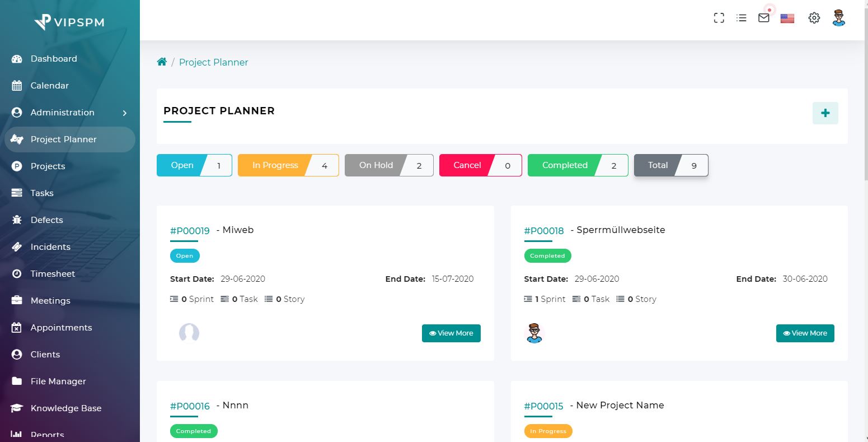Open the #P00018 Sperrmüllwebseite project link
This screenshot has width=868, height=442.
click(543, 230)
